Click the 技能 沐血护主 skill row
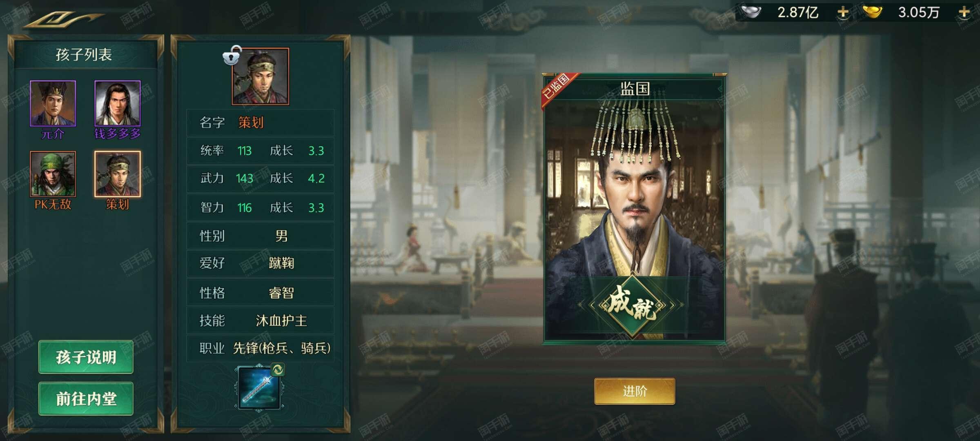This screenshot has width=980, height=441. click(261, 321)
